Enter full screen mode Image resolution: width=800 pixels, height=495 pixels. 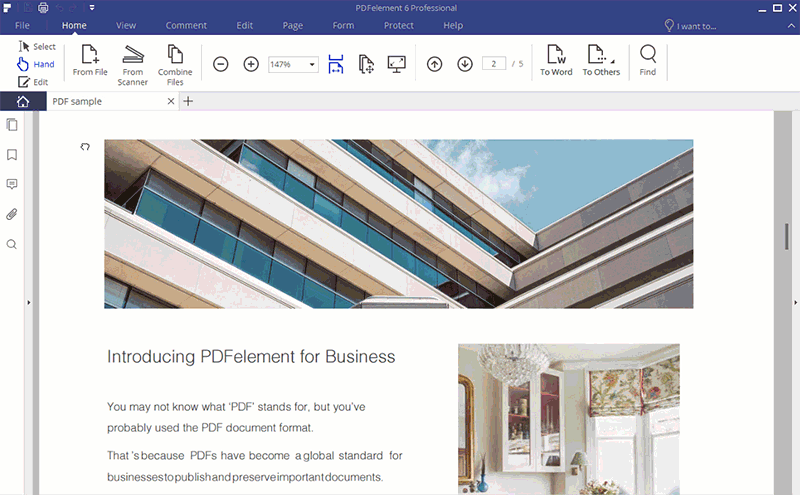click(396, 64)
